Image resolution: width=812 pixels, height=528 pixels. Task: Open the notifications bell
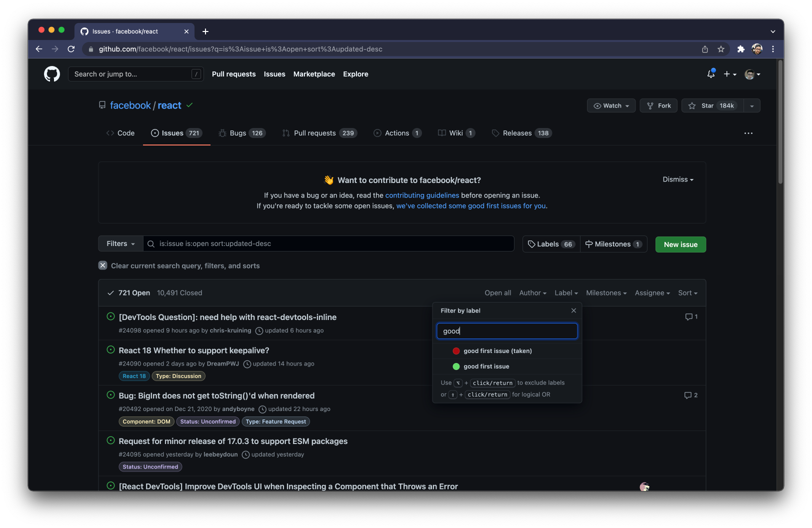[x=711, y=74]
